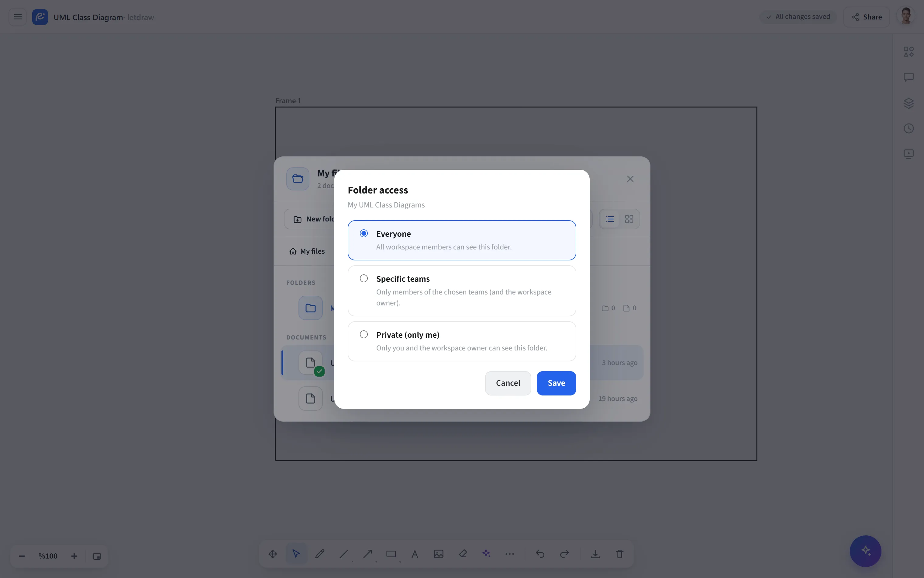Click the Cancel button
This screenshot has height=578, width=924.
coord(508,383)
